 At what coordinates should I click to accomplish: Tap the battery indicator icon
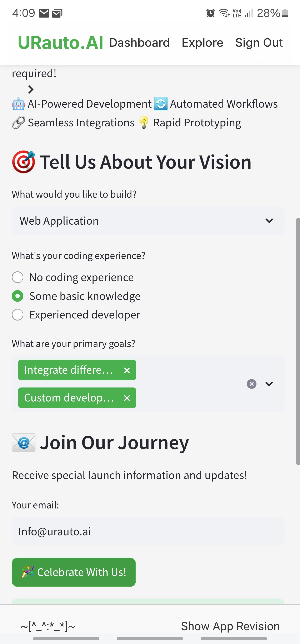point(285,13)
